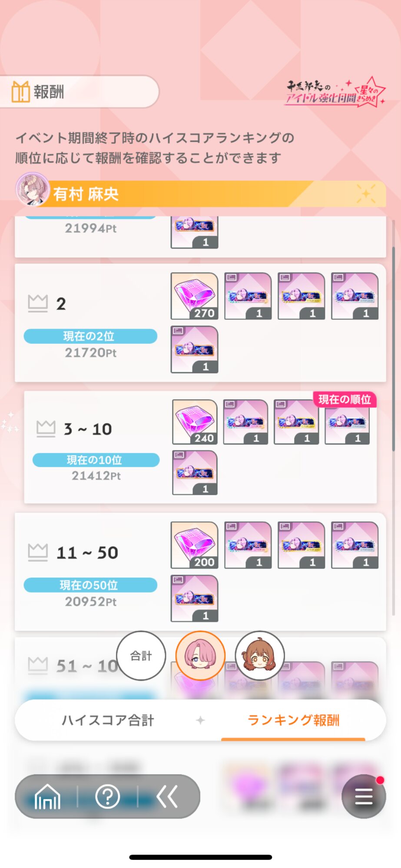
Task: Click the 現在の50位 score label
Action: [x=90, y=585]
